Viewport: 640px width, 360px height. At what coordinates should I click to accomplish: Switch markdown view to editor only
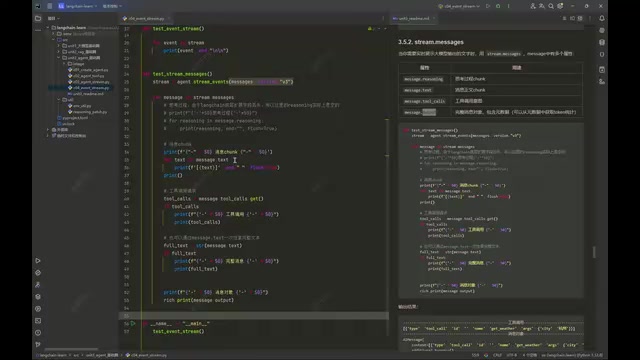564,18
